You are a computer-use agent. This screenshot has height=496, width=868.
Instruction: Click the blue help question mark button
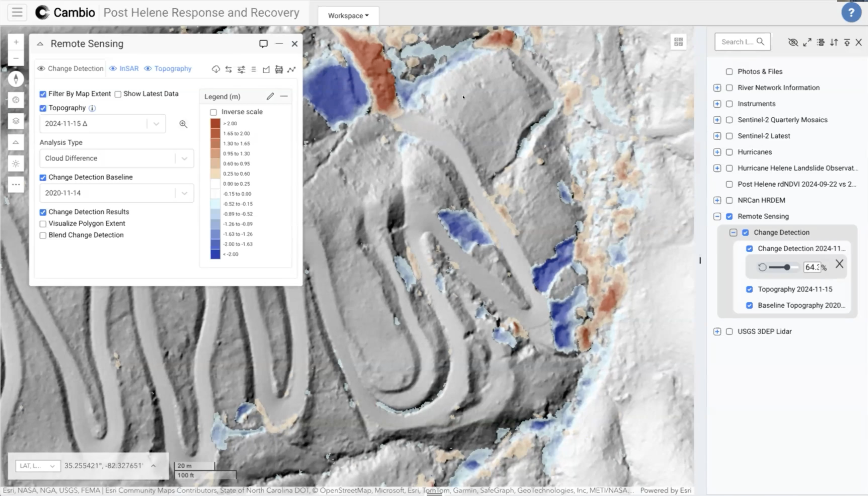[x=851, y=13]
